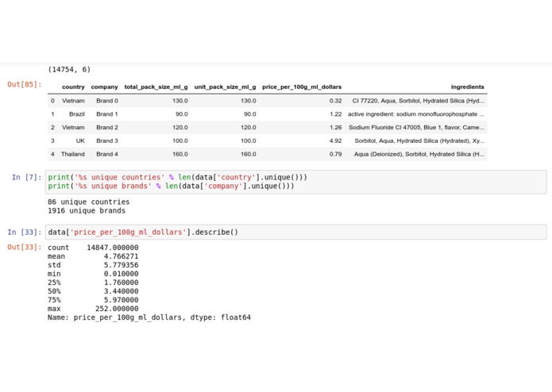Click the 50% value 3.440000
The height and width of the screenshot is (392, 552).
click(121, 291)
